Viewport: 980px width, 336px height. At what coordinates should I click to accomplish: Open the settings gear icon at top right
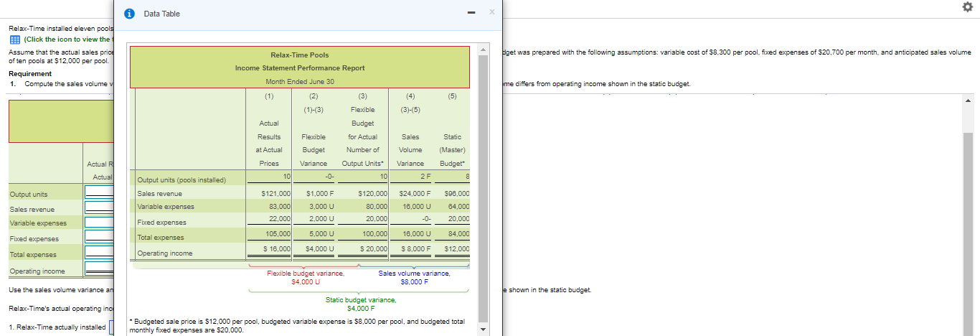tap(969, 6)
